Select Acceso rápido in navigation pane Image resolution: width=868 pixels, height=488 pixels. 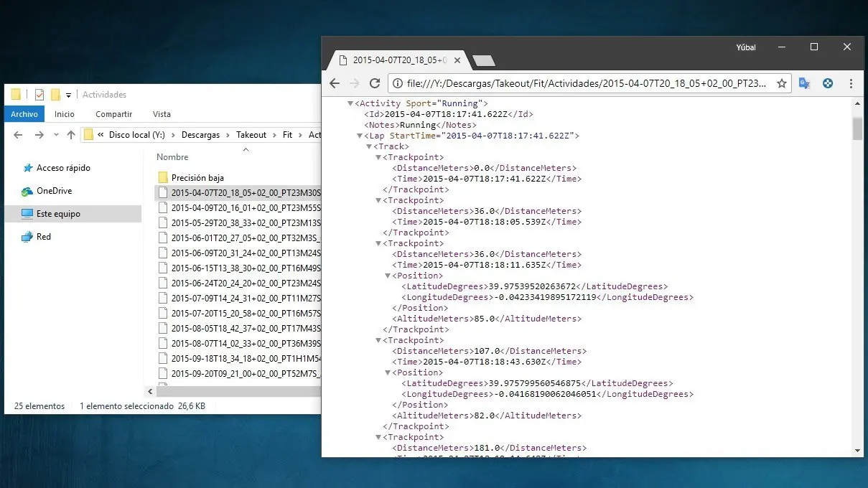(63, 168)
